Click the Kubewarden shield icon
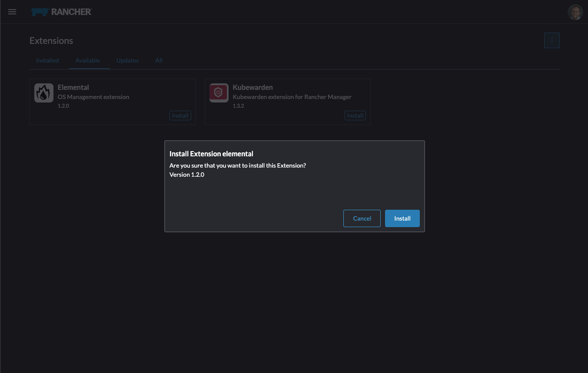Screen dimensions: 588x373 tap(219, 93)
